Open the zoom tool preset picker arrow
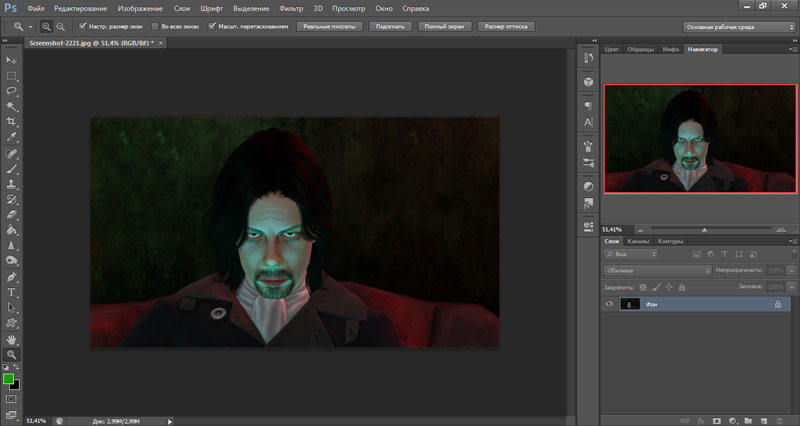Viewport: 800px width, 426px height. (30, 27)
